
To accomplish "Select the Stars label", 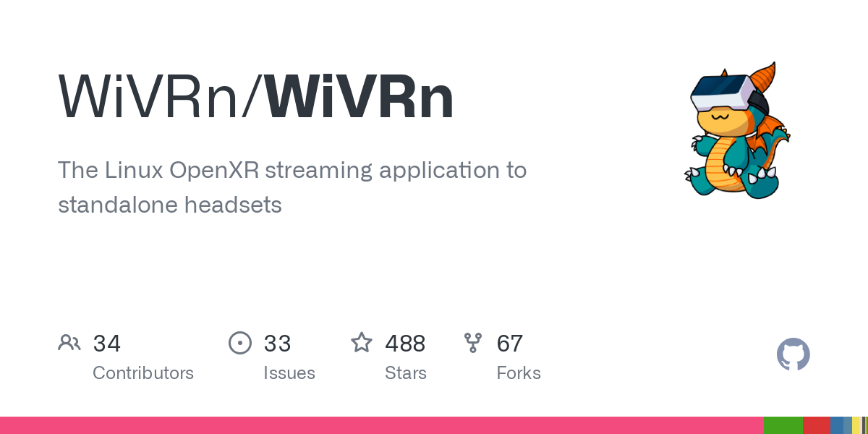I will click(406, 373).
